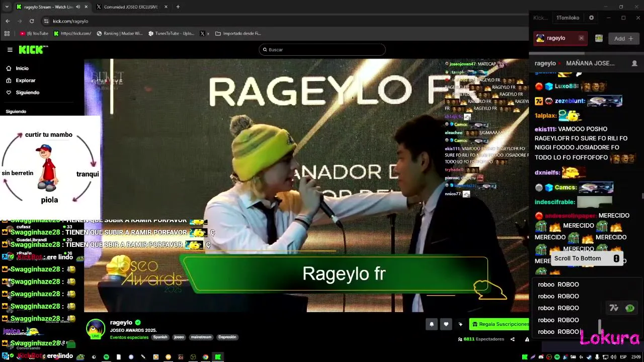Mute the rageylo tab audio icon
This screenshot has height=362, width=644.
coord(77,7)
